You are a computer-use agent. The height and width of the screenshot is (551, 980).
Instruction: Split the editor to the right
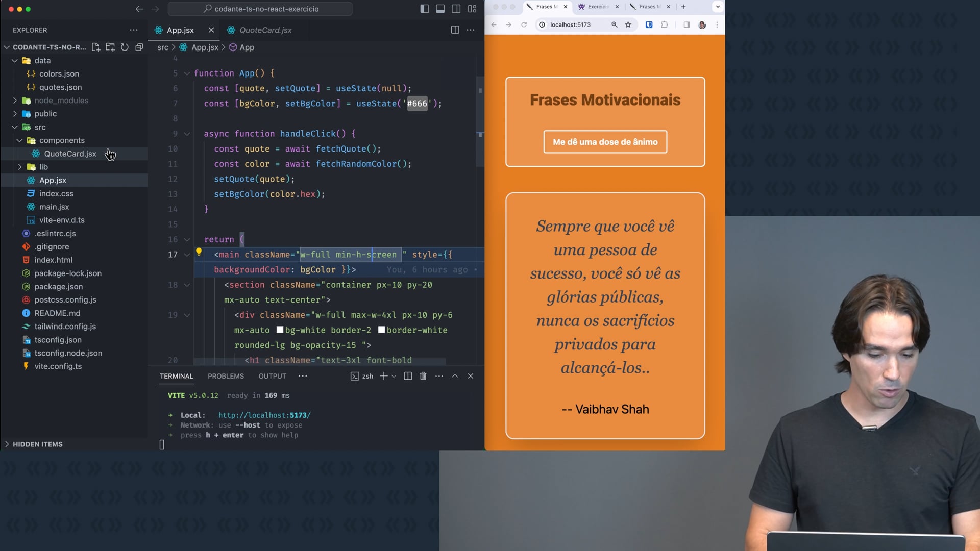455,30
